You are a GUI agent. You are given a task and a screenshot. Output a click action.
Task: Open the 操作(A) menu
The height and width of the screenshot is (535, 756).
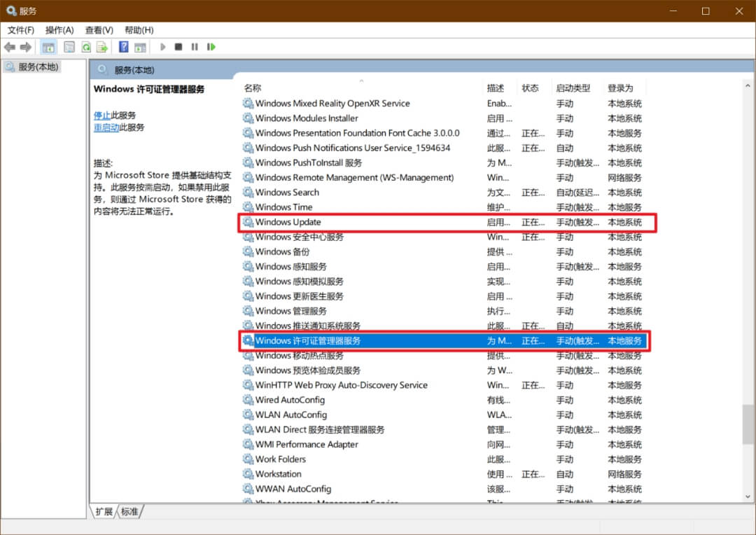[59, 30]
